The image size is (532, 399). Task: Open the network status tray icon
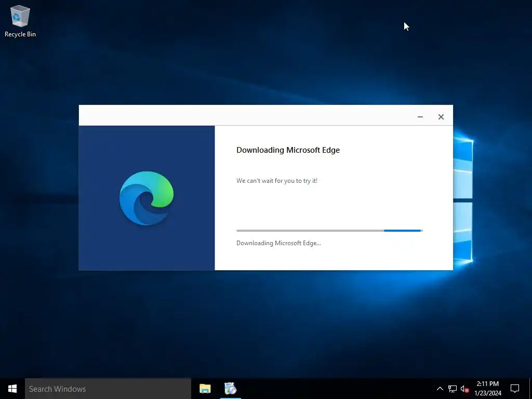coord(453,389)
